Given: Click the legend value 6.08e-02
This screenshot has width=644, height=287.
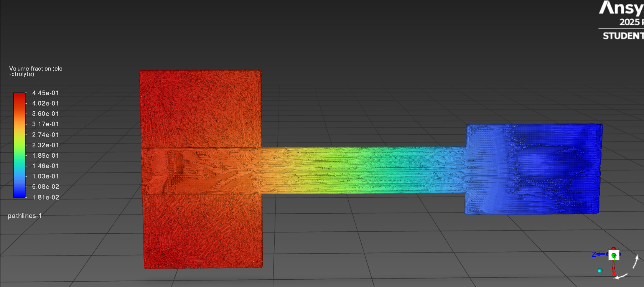Looking at the screenshot, I should [46, 186].
